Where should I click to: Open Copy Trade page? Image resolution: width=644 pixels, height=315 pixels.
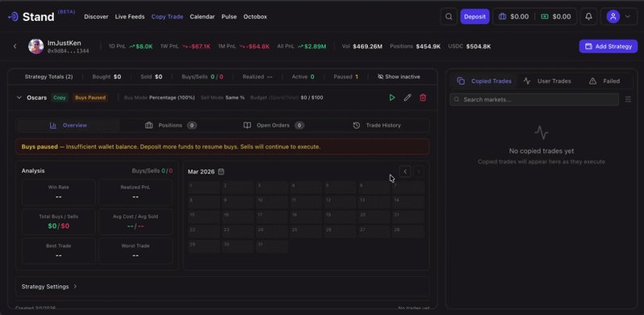coord(167,17)
